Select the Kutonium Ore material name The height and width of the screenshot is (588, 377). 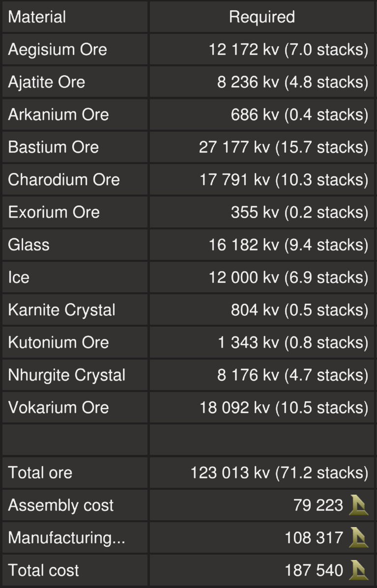coord(58,342)
